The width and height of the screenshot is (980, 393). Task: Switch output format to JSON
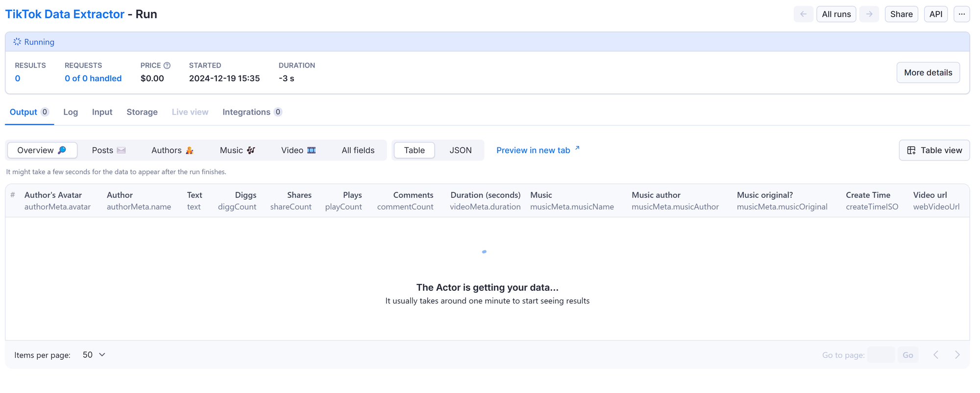(x=461, y=150)
